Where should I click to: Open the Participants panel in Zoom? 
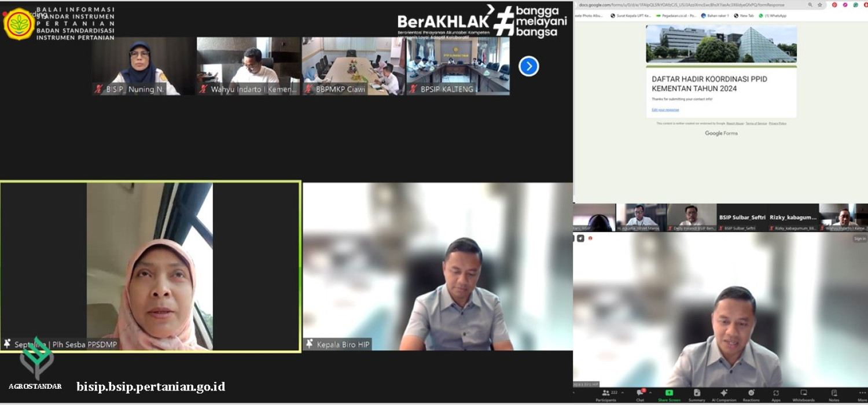point(606,393)
